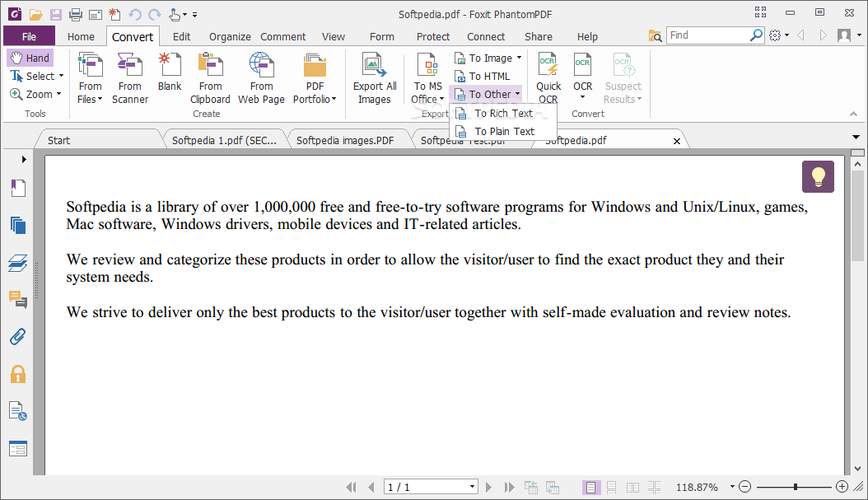868x500 pixels.
Task: Open the document tab list arrow
Action: pos(856,137)
